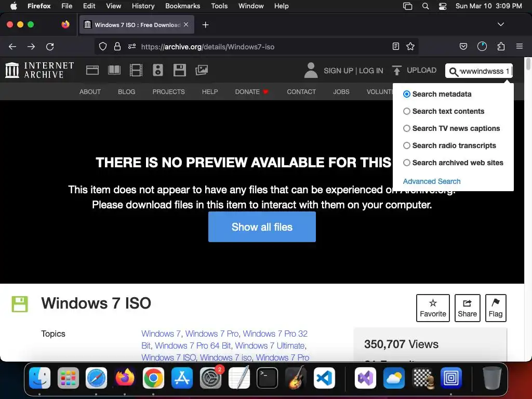Expand the list all tabs chevron

501,24
